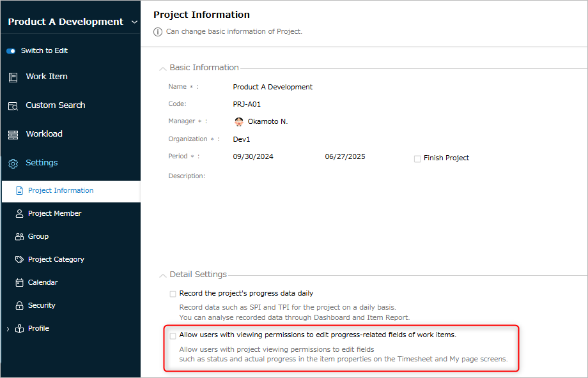Check the Finish Project checkbox
Image resolution: width=588 pixels, height=378 pixels.
[417, 159]
